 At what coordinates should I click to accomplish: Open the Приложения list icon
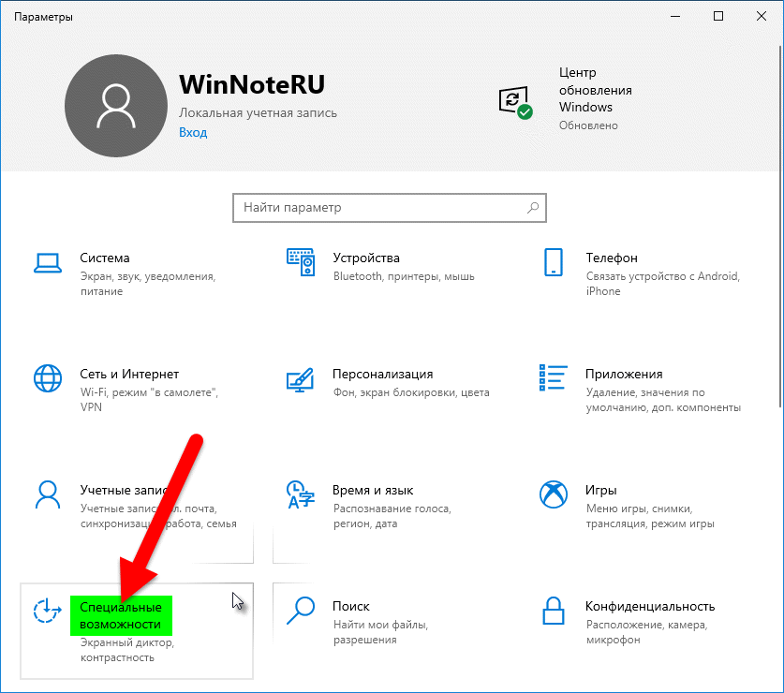point(553,378)
